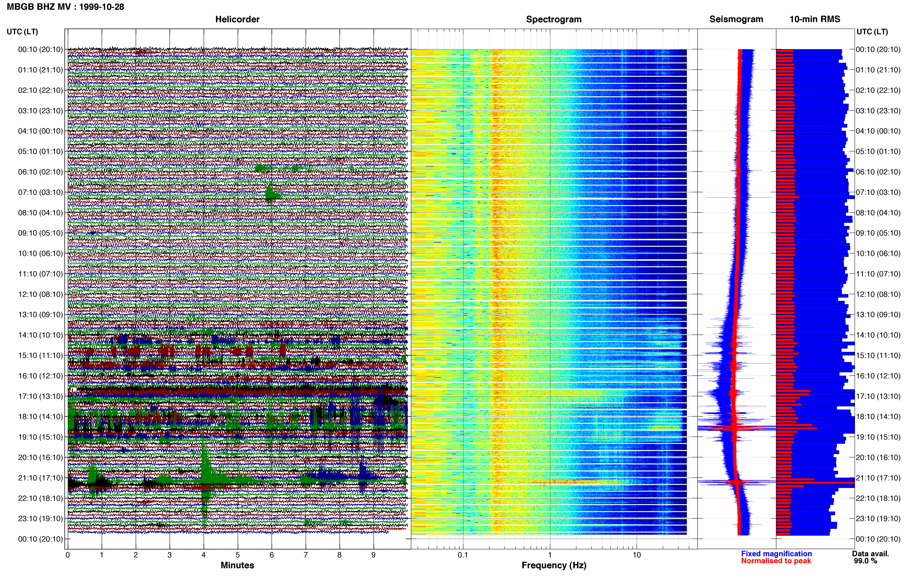The image size is (924, 578).
Task: Click '04:10 (00:10)' on the helicorder time axis
Action: tap(41, 131)
